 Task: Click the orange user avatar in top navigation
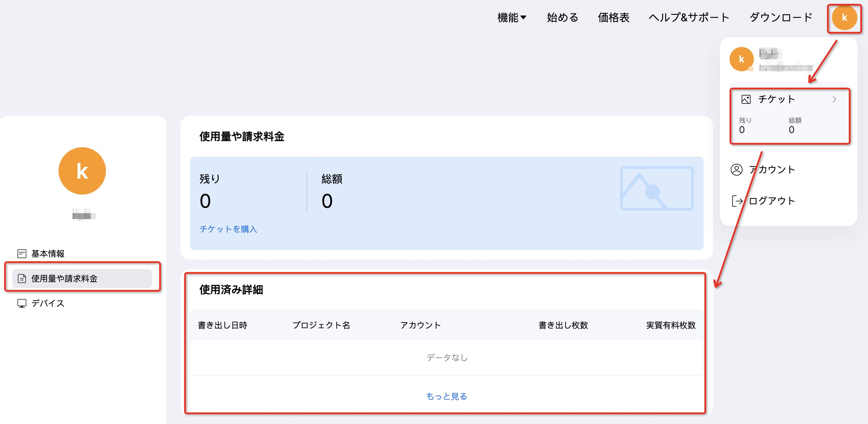point(844,17)
